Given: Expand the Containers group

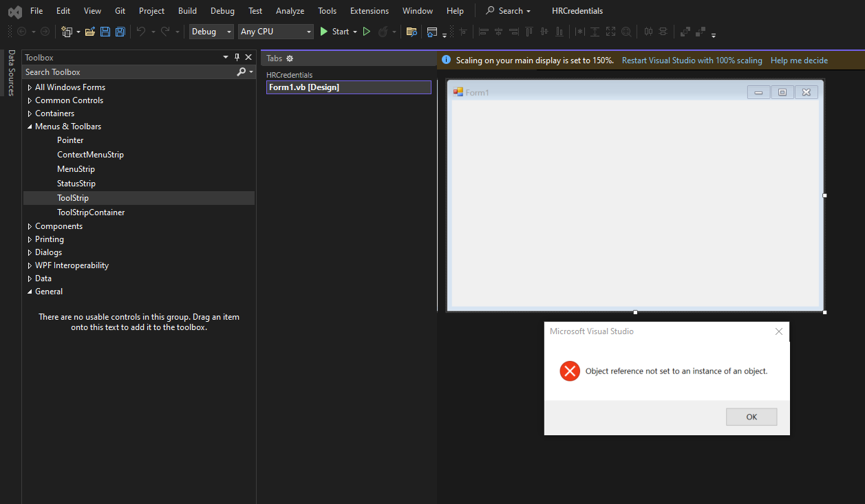Looking at the screenshot, I should point(30,113).
